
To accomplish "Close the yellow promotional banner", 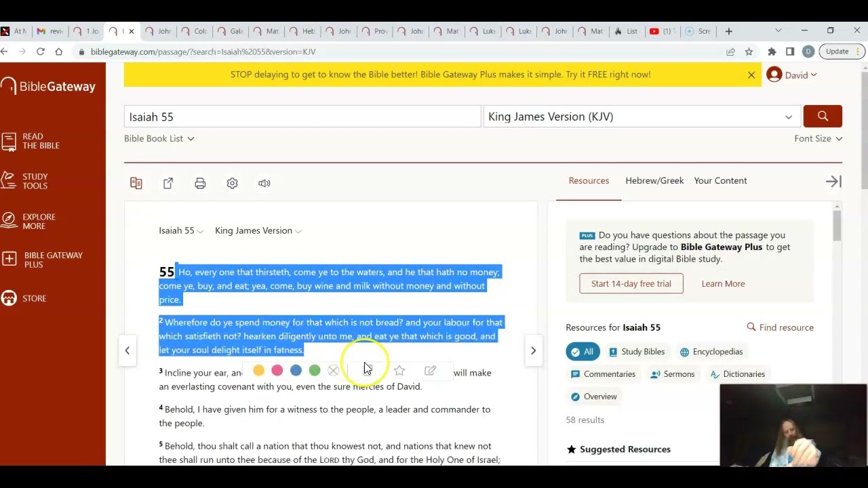I will [751, 75].
